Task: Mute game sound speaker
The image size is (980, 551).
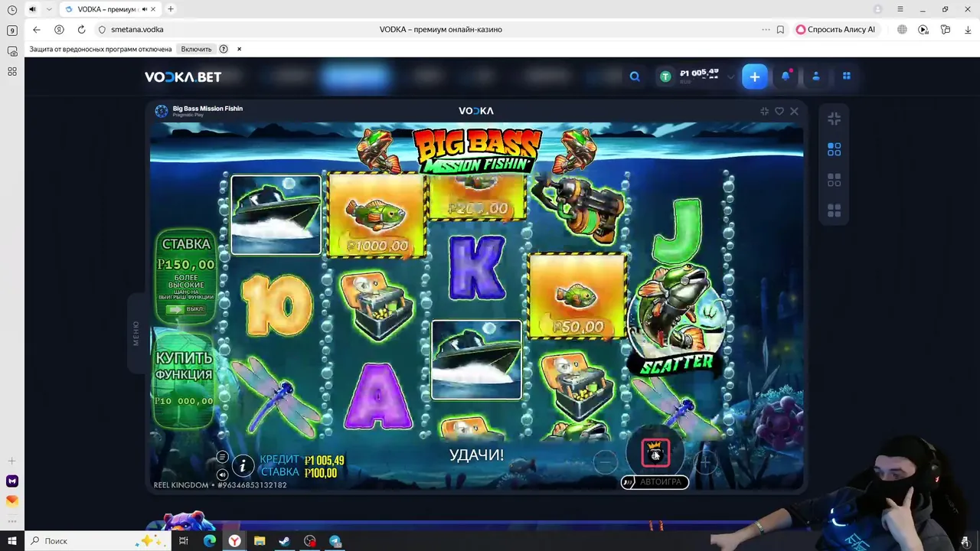Action: coord(222,474)
